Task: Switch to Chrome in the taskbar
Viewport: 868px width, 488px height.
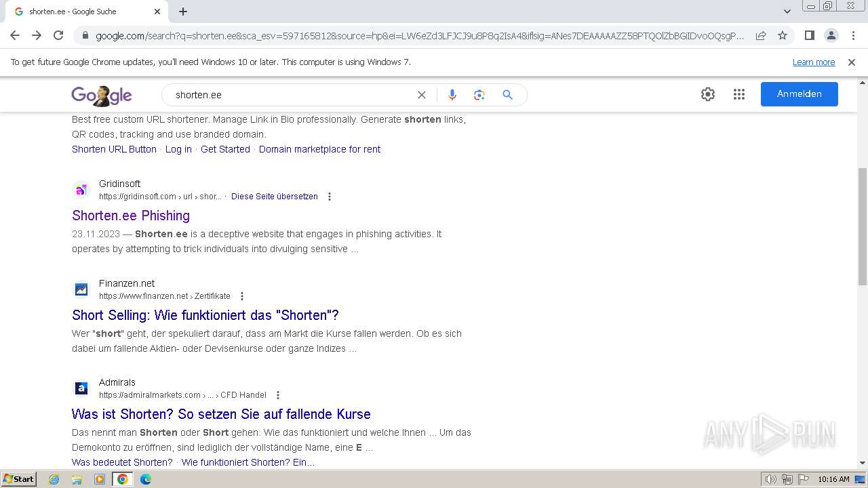Action: [123, 479]
